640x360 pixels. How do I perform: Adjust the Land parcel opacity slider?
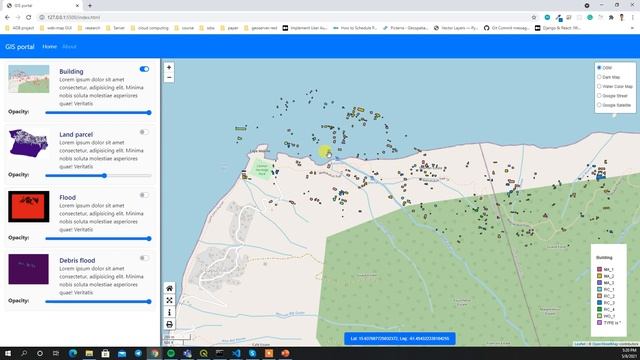(98, 176)
